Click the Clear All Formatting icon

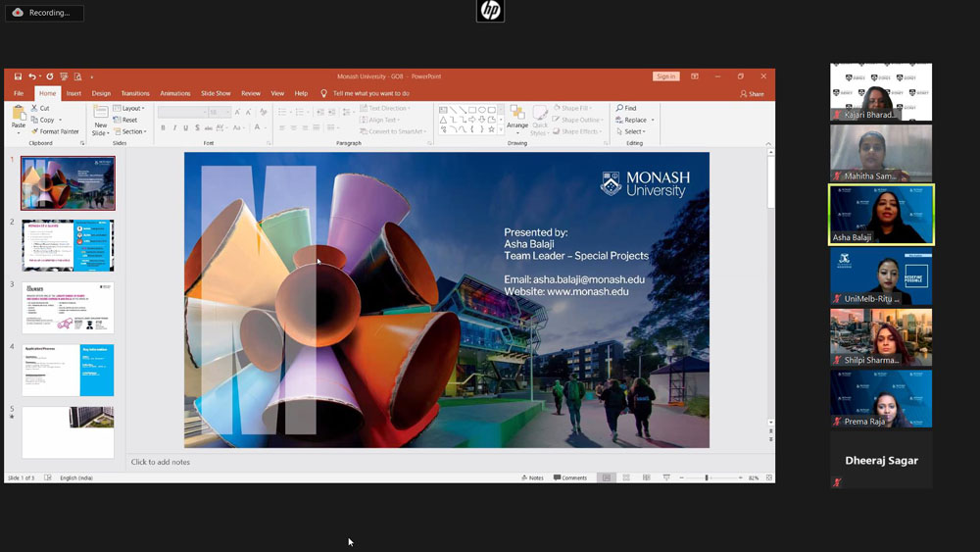point(263,112)
